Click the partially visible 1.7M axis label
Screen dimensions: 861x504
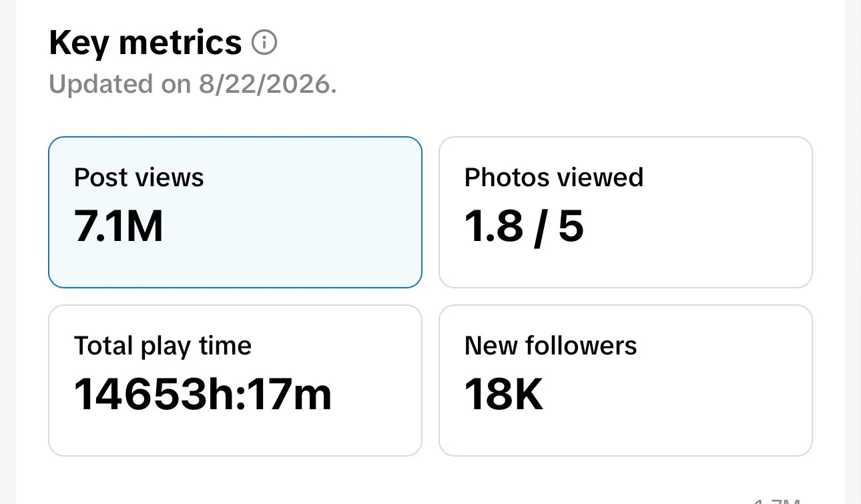click(776, 500)
